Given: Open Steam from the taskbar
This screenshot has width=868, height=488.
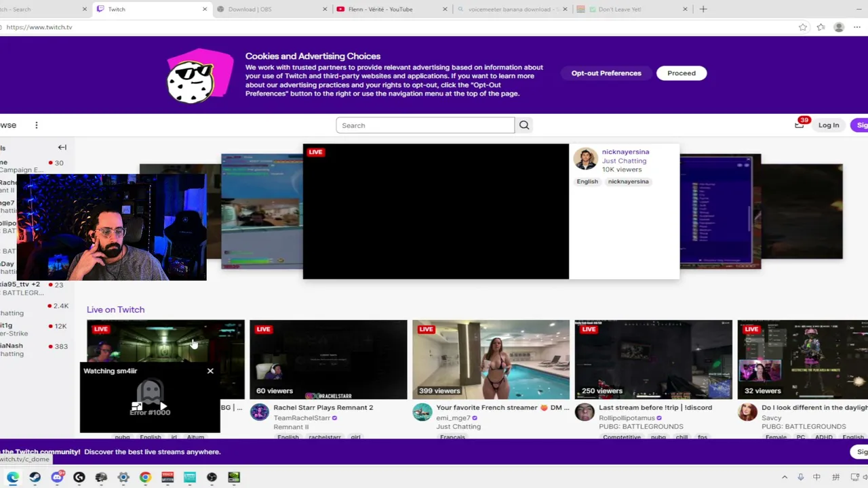Looking at the screenshot, I should point(35,477).
